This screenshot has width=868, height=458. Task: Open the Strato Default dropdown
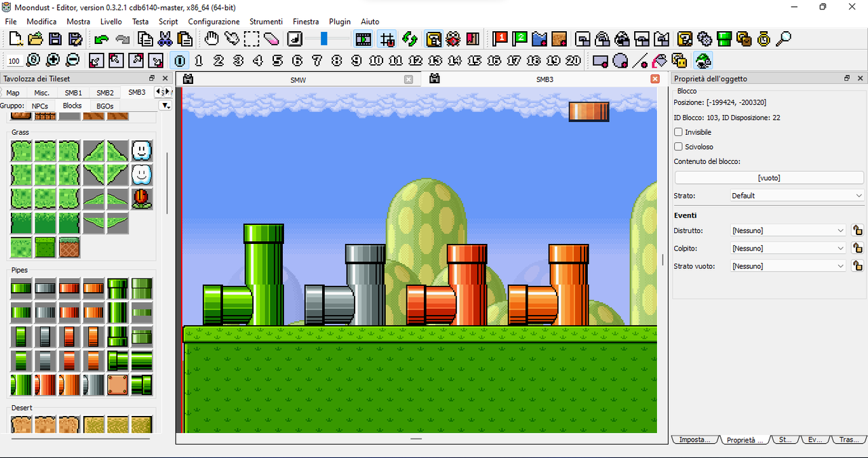click(x=796, y=196)
